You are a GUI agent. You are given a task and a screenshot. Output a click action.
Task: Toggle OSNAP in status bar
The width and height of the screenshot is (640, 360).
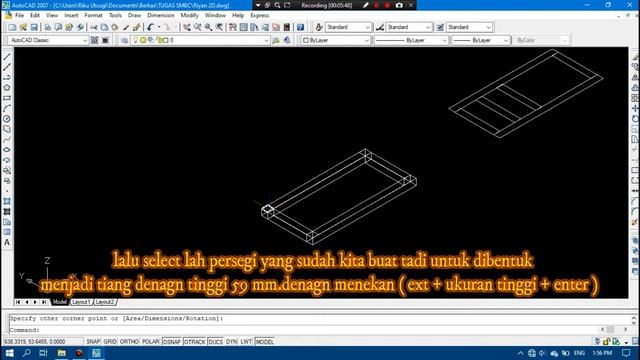click(x=172, y=342)
